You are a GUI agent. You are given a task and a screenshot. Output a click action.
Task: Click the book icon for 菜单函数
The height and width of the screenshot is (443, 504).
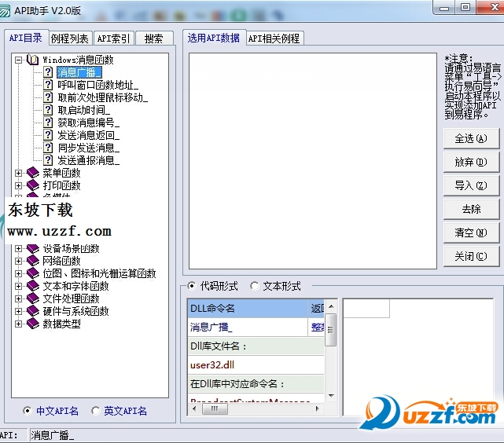click(32, 173)
